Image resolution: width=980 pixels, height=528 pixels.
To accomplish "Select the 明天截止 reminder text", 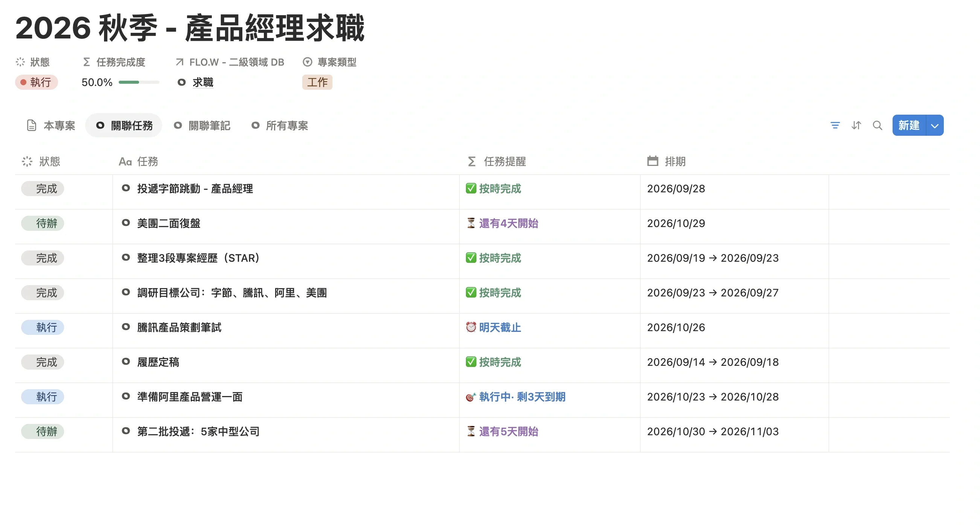I will click(500, 327).
